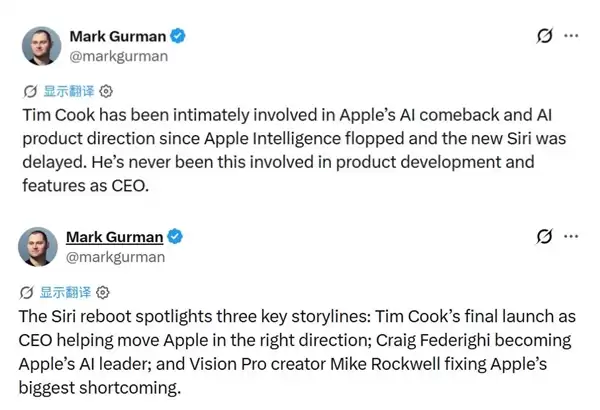
Task: Open Mark Gurman's avatar in second tweet
Action: coord(38,247)
